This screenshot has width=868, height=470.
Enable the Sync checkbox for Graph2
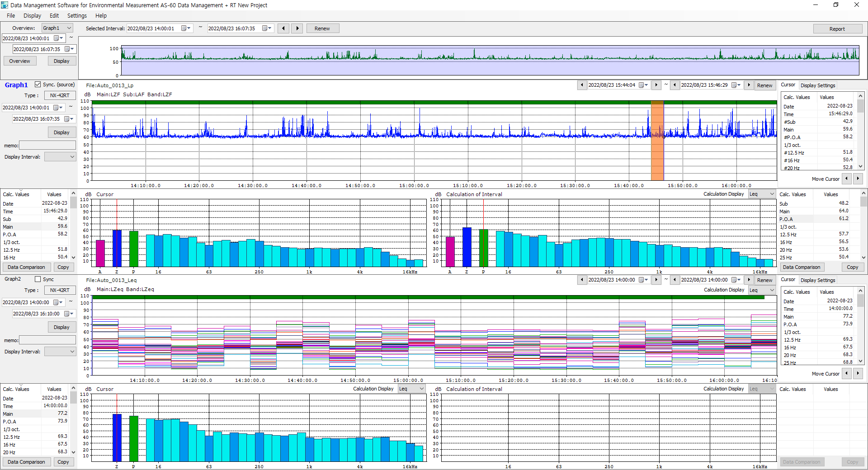(38, 279)
